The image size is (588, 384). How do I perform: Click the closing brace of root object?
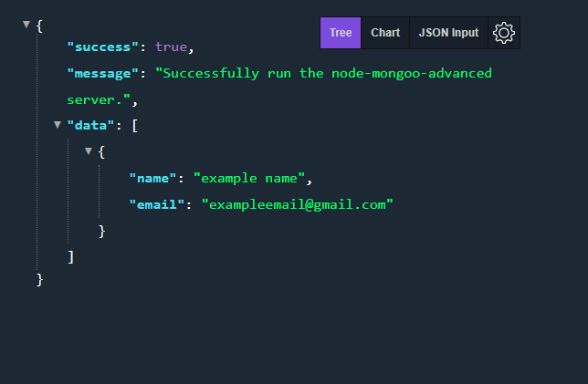[x=40, y=280]
